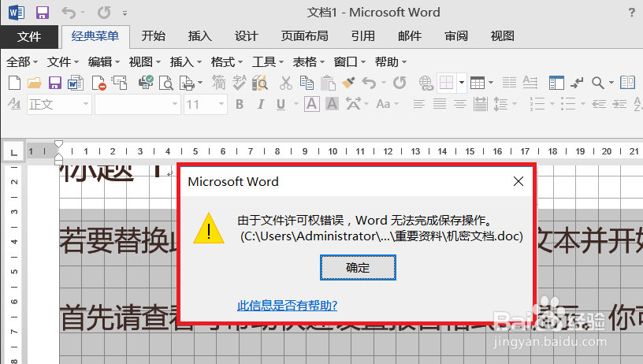Open the font name combo box
This screenshot has height=364, width=643.
(x=137, y=104)
